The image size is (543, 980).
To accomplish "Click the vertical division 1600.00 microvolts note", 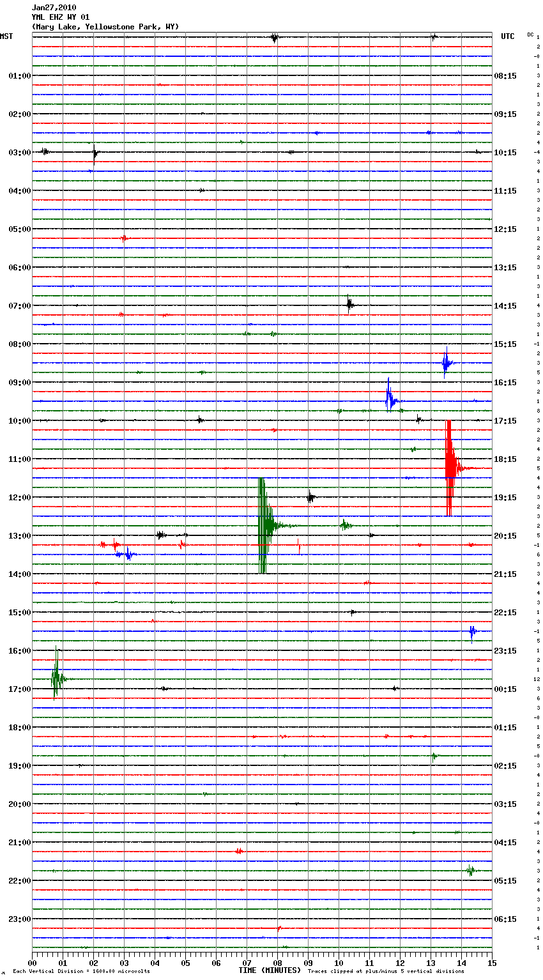I will coord(81,972).
